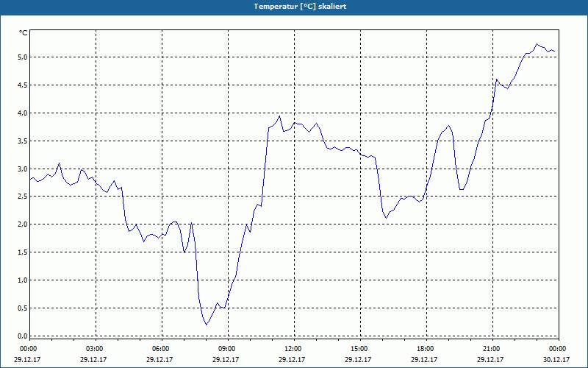Click the curve's highest point near 23:00

coord(537,44)
